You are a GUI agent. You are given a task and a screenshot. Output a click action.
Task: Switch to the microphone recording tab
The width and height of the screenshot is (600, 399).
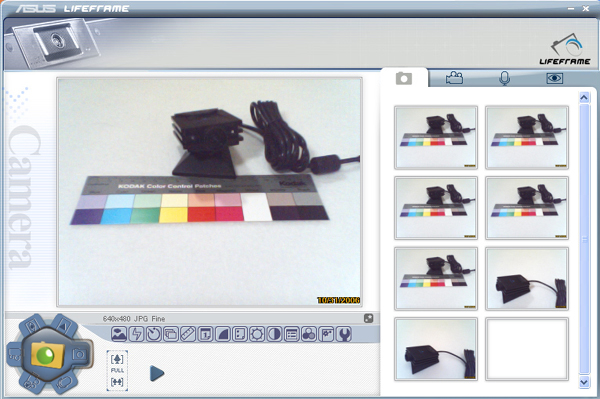coord(505,78)
